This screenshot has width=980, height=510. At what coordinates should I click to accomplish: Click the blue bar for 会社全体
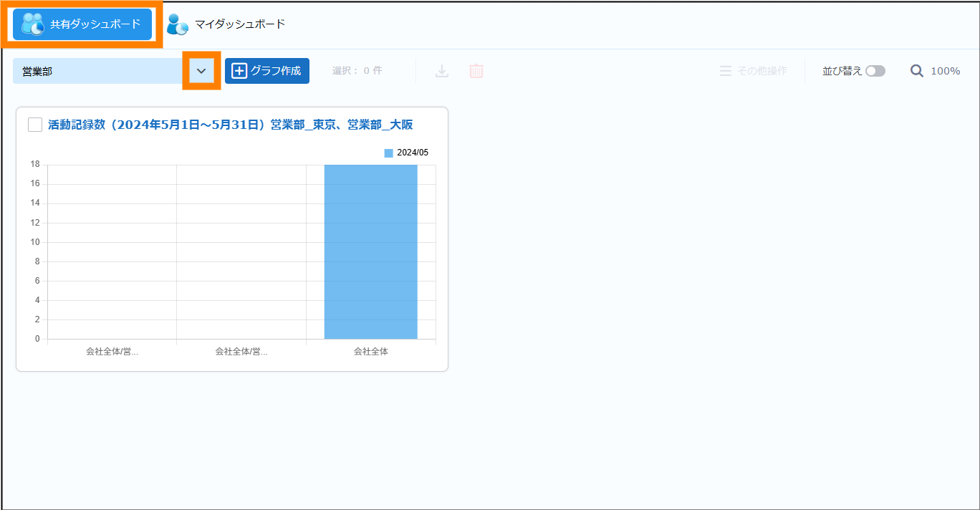(x=370, y=251)
